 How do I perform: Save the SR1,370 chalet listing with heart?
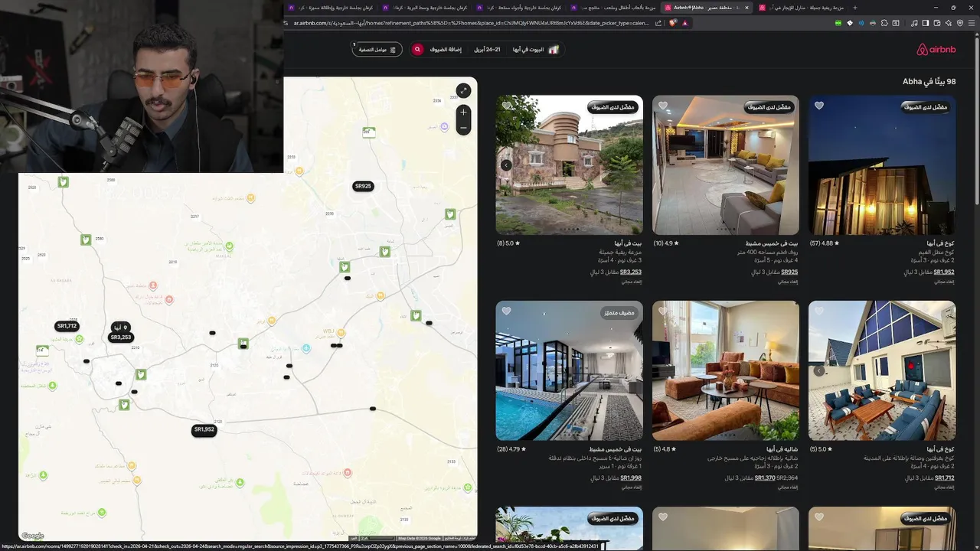[x=663, y=311]
